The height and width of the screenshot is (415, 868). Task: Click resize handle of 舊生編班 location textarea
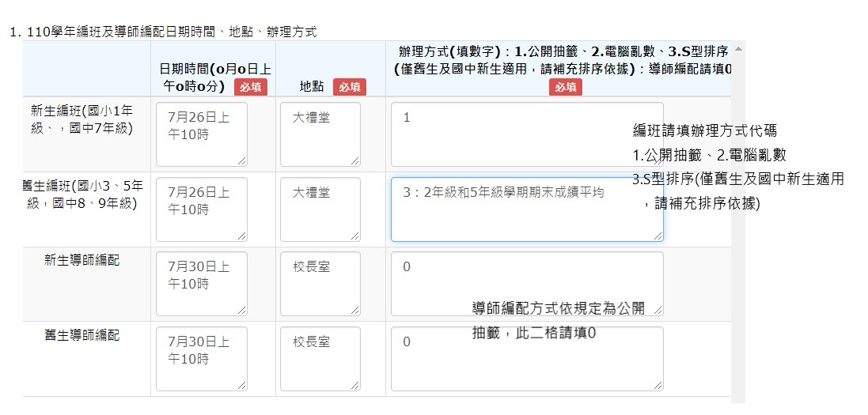click(x=355, y=236)
